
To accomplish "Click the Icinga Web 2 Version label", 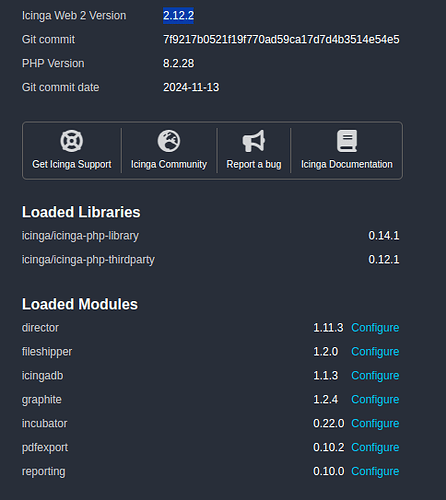I will coord(74,16).
